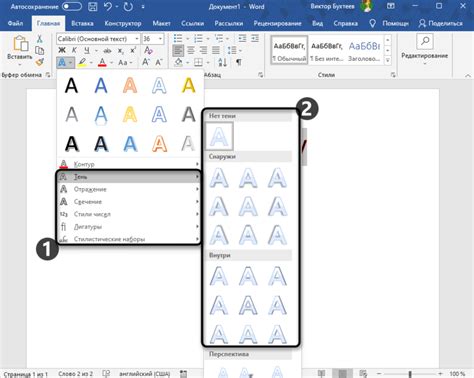Toggle Align left paragraph
474x378 pixels.
coord(178,50)
